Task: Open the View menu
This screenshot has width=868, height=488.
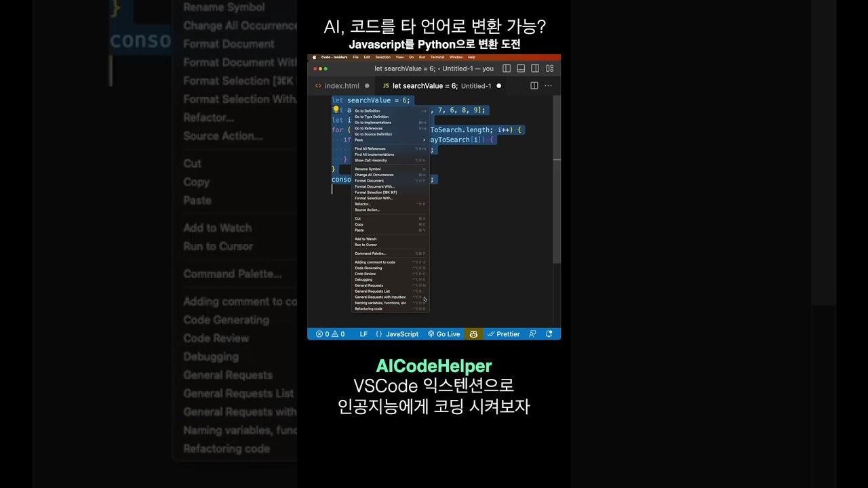Action: point(399,57)
